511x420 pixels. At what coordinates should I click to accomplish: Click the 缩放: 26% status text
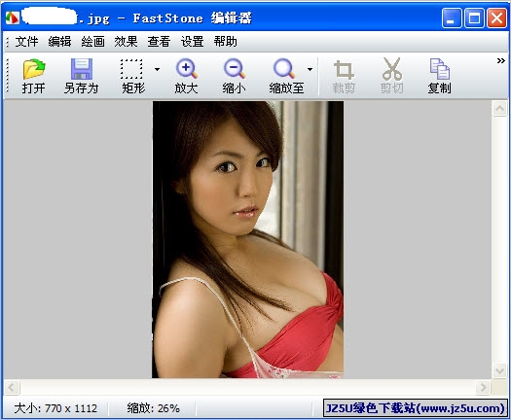coord(153,408)
